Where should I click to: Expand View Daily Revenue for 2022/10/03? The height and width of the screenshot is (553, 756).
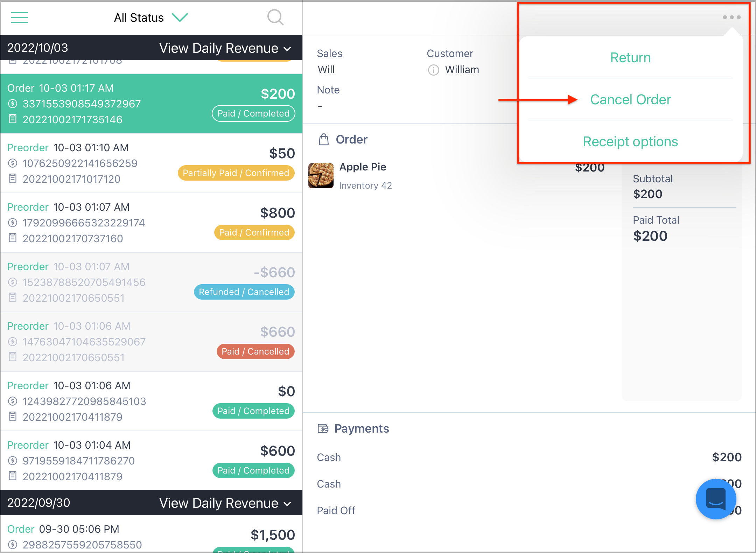(225, 48)
